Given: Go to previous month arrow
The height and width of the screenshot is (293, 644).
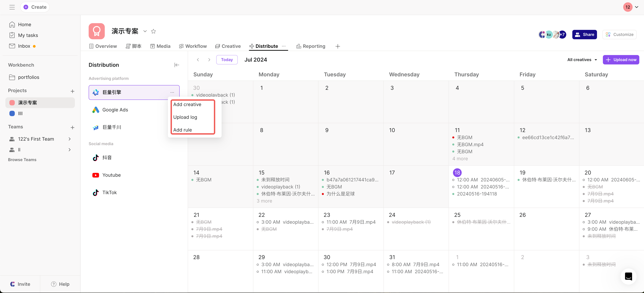Looking at the screenshot, I should 198,60.
